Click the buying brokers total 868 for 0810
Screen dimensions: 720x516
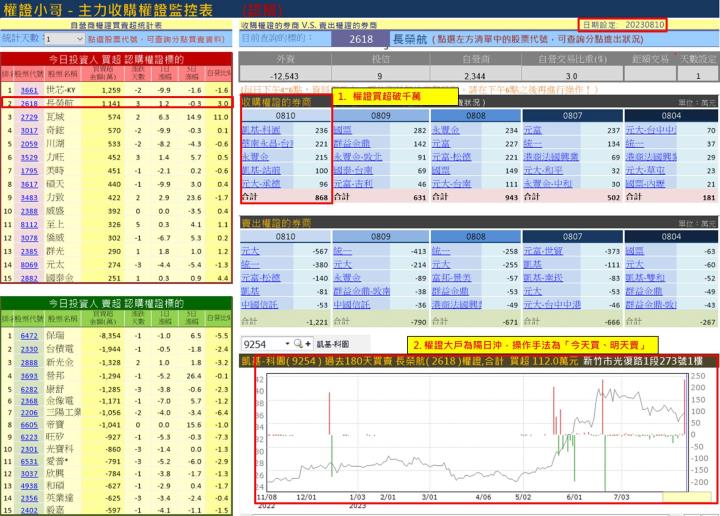321,197
